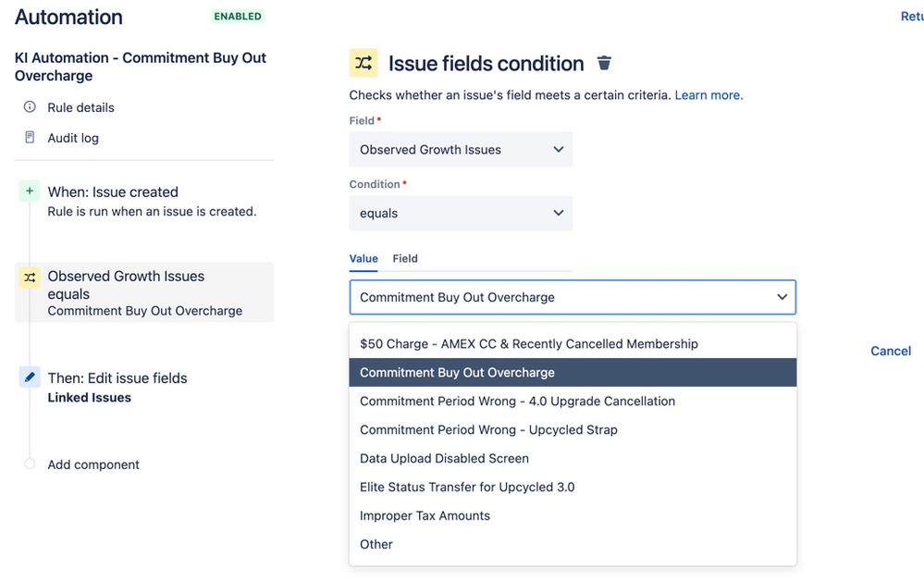The image size is (924, 581).
Task: Click the Audit log document icon
Action: [30, 137]
